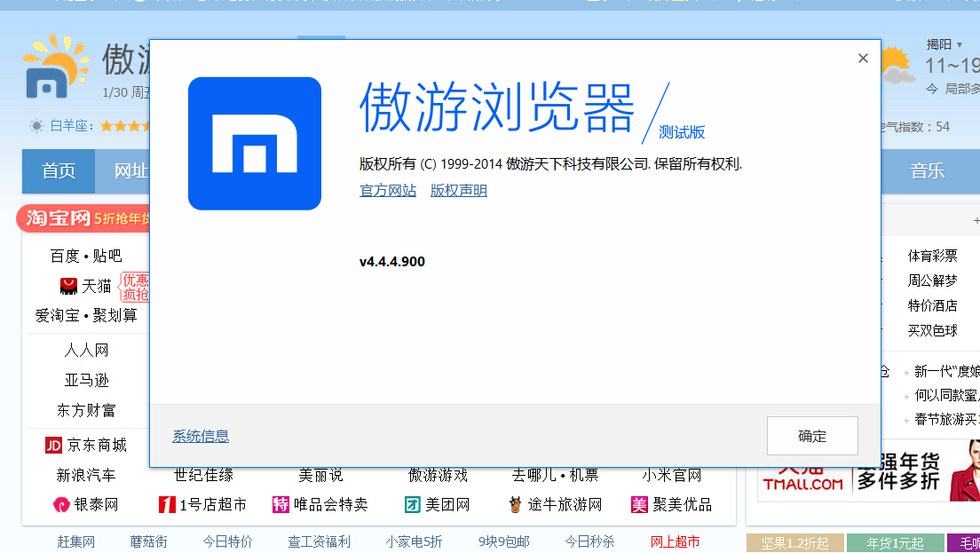Click the 年货1元起 promo button
980x553 pixels.
(895, 543)
